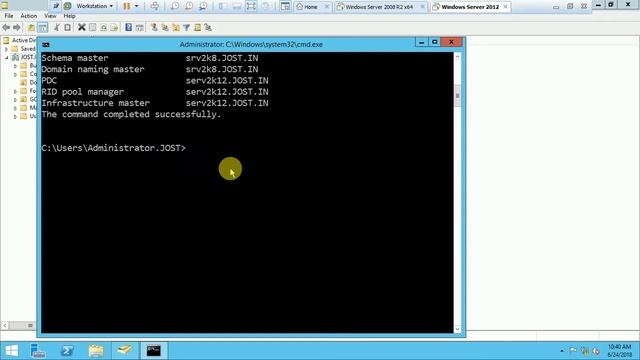Screen dimensions: 640x360
Task: Click 'The command completed successfully.' line
Action: pyautogui.click(x=131, y=114)
